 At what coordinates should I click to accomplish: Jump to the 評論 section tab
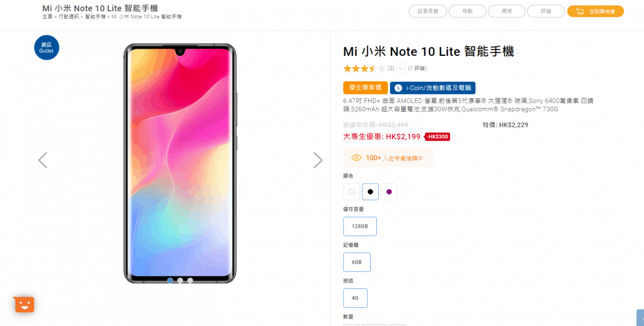[x=546, y=11]
